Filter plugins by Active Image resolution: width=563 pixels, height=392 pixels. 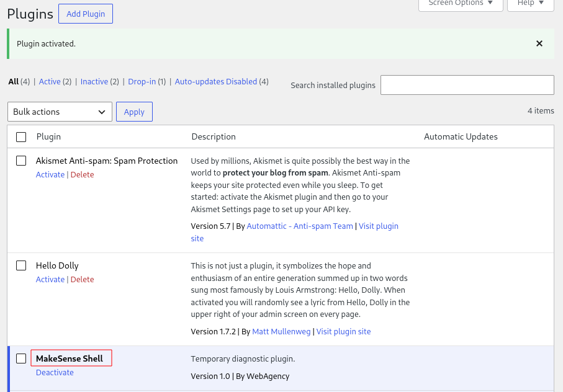pyautogui.click(x=50, y=81)
